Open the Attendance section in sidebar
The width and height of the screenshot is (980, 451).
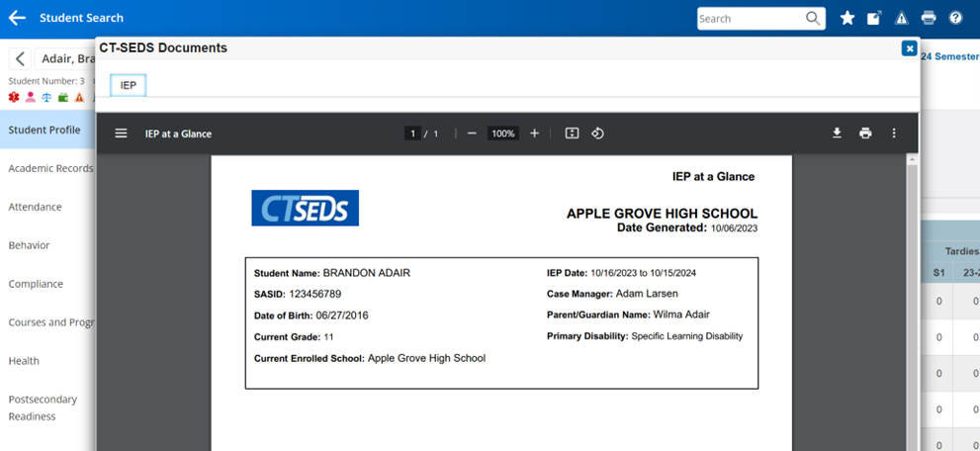point(36,207)
